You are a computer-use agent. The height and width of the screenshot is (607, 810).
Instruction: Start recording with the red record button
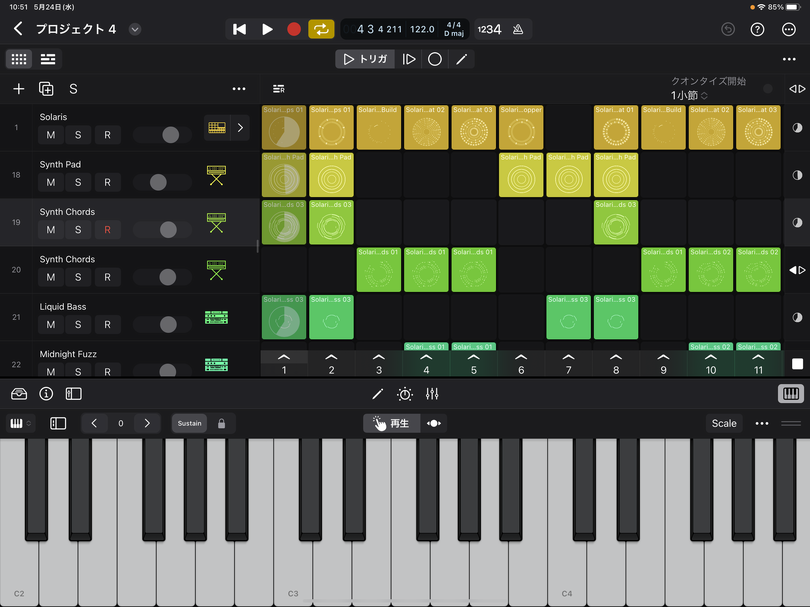click(x=294, y=29)
